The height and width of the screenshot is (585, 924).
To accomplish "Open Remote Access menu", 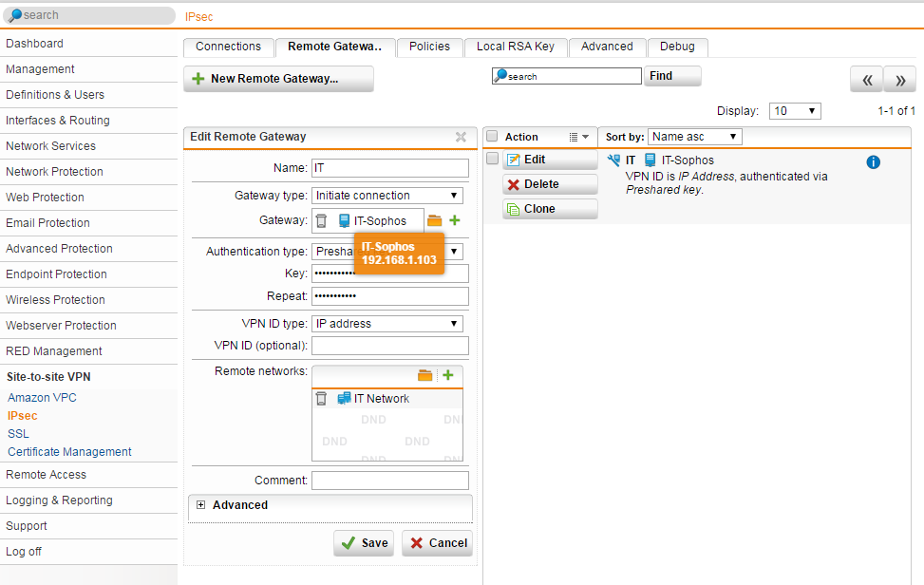I will (88, 475).
